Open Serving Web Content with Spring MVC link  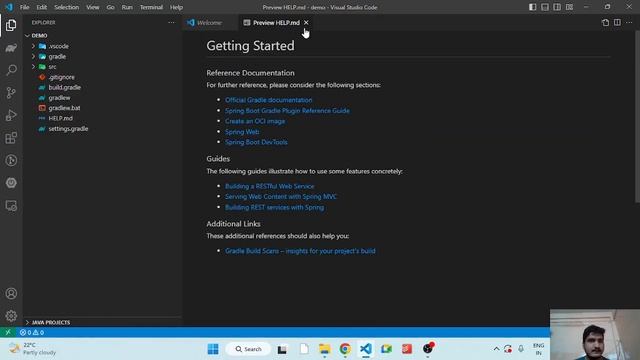(280, 197)
